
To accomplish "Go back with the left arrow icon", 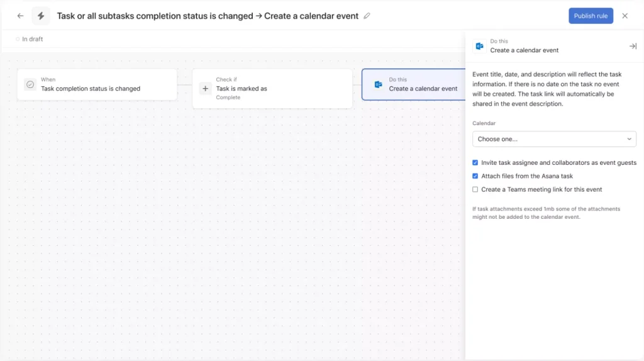I will [x=20, y=16].
